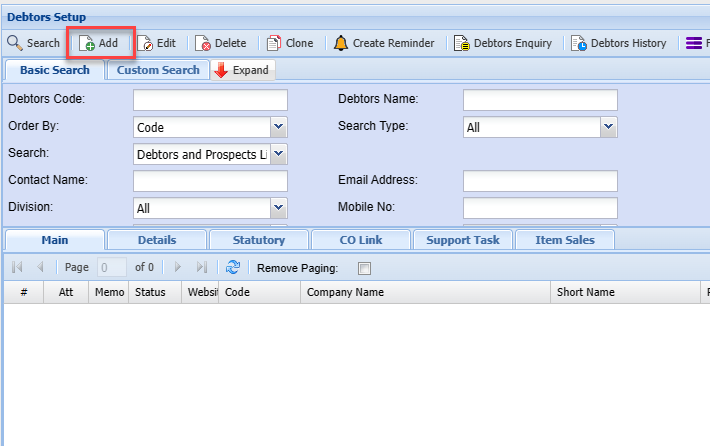
Task: Click the # column header
Action: pos(24,292)
